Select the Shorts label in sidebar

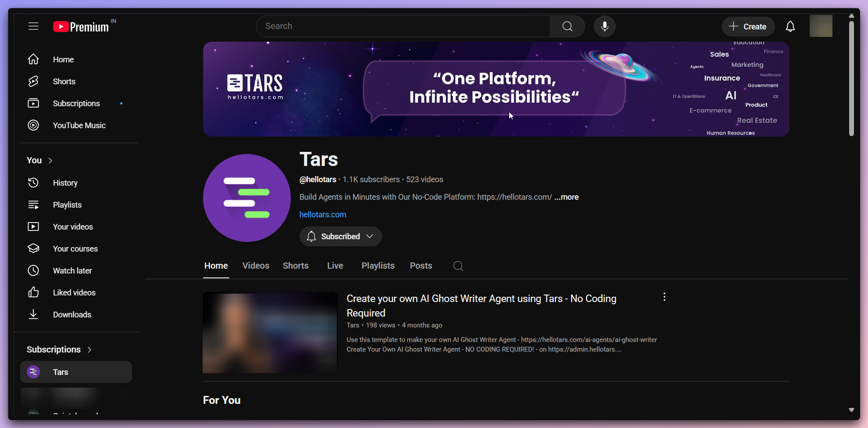coord(64,81)
